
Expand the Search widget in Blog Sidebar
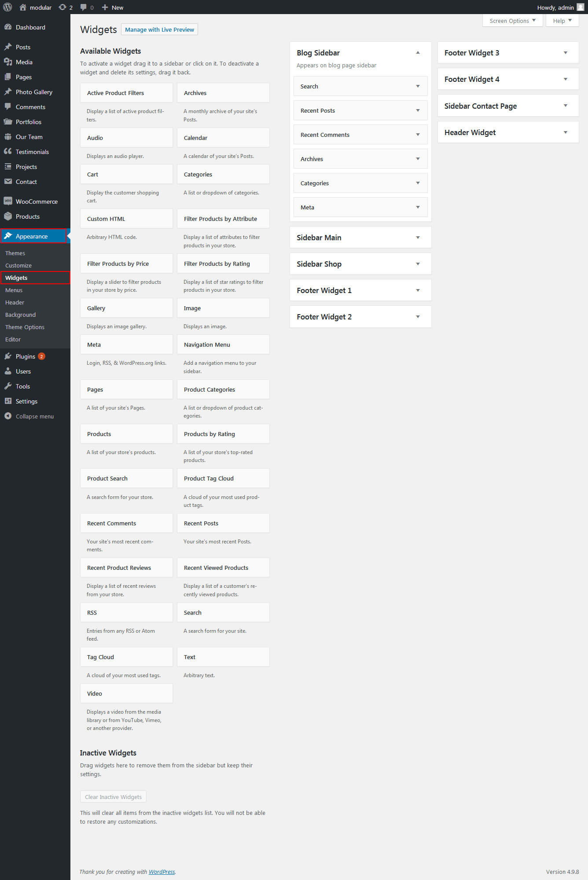[418, 86]
